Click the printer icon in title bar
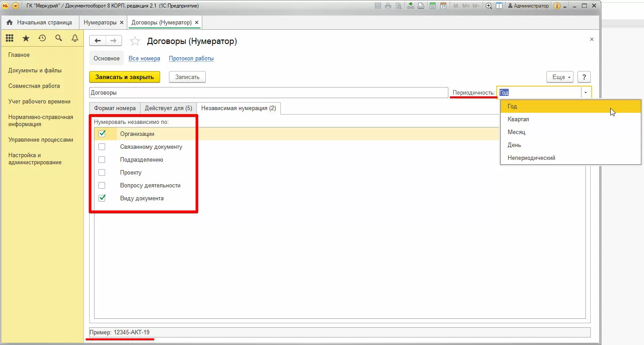Screen dimensions: 644x345 (388, 6)
